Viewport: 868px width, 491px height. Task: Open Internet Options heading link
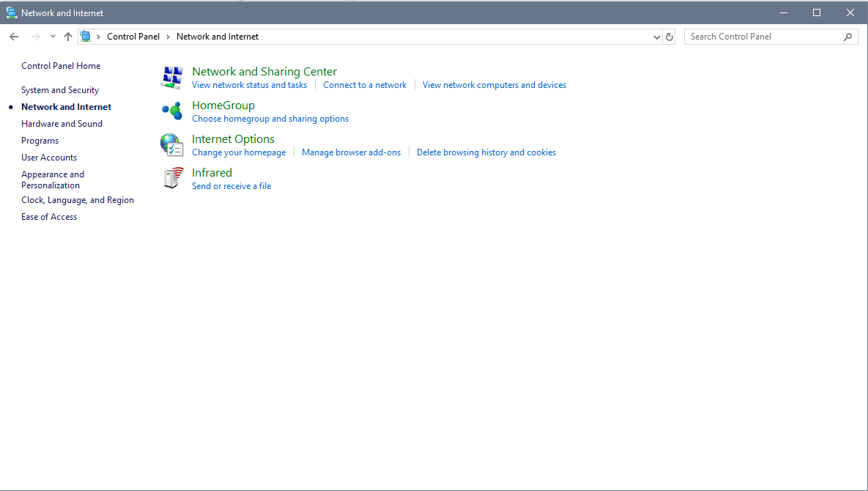point(233,139)
